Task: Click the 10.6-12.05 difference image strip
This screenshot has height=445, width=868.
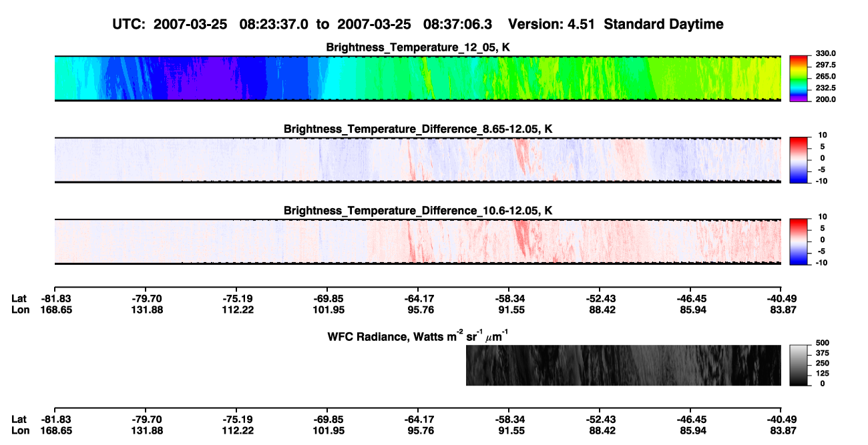Action: coord(417,242)
